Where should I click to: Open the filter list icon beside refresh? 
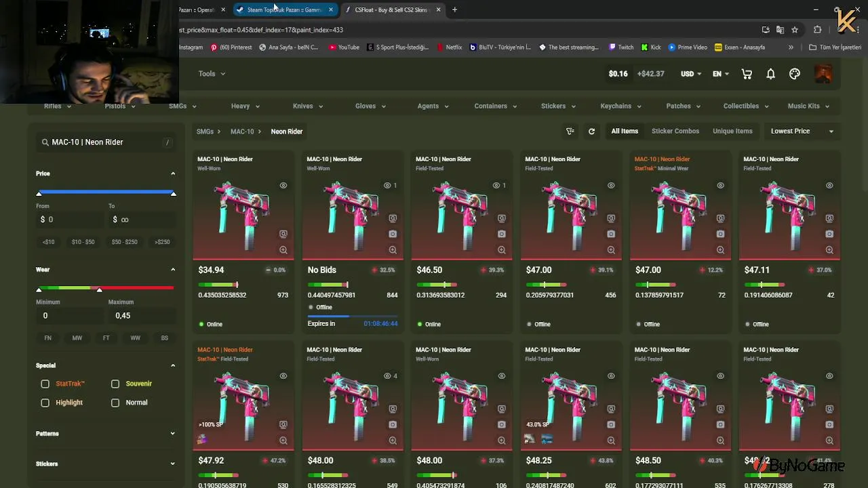tap(570, 131)
